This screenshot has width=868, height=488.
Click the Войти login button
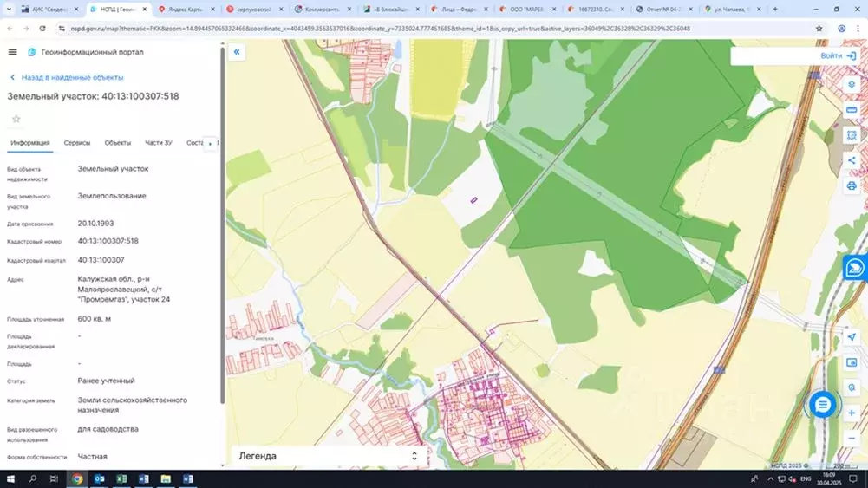tap(839, 55)
